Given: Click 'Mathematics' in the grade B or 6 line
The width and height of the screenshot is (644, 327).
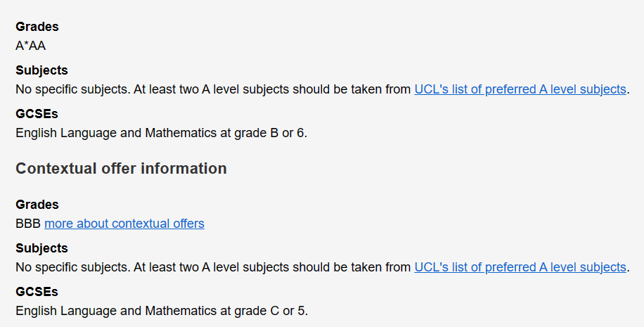Looking at the screenshot, I should 181,133.
